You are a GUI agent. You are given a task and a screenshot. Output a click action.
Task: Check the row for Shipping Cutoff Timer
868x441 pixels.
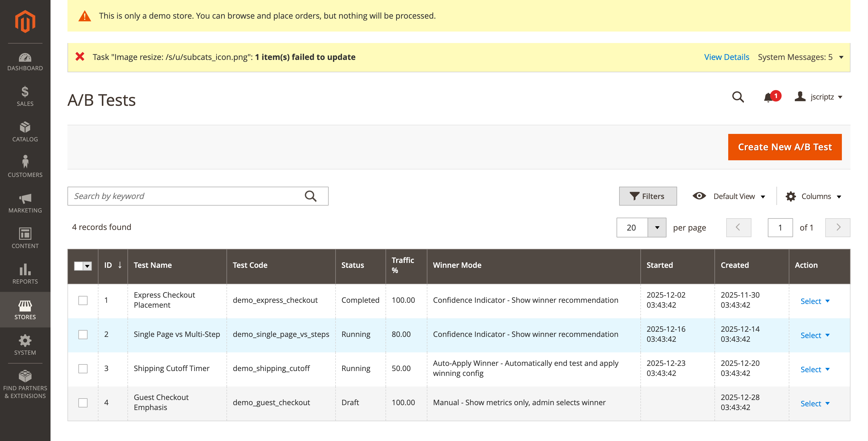coord(83,369)
